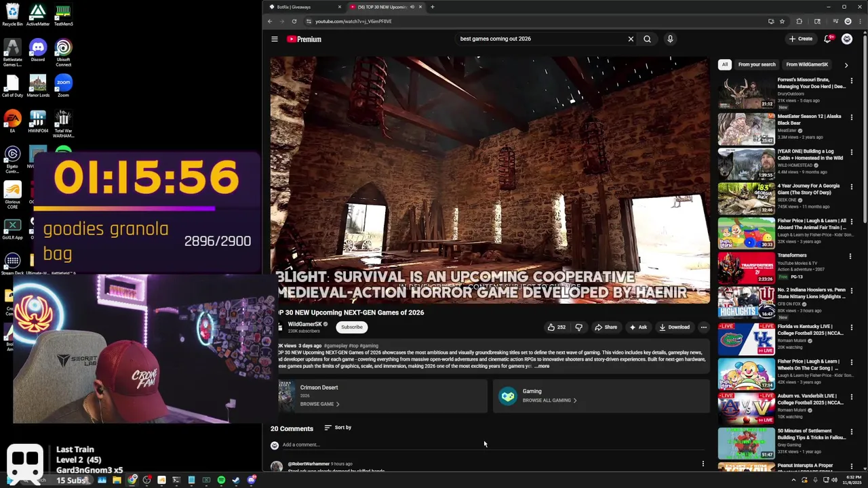Open Spotify in the taskbar
Screen dimensions: 868x488
point(221,481)
